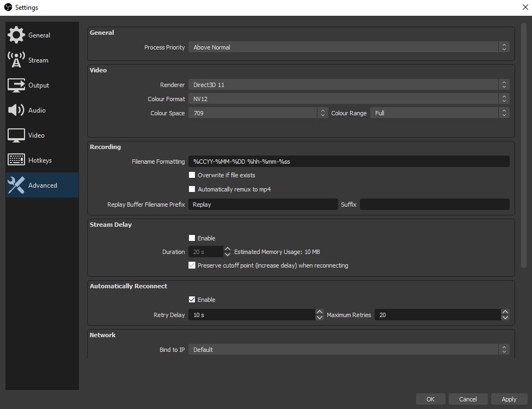
Task: Open the Process Priority dropdown
Action: (x=348, y=47)
